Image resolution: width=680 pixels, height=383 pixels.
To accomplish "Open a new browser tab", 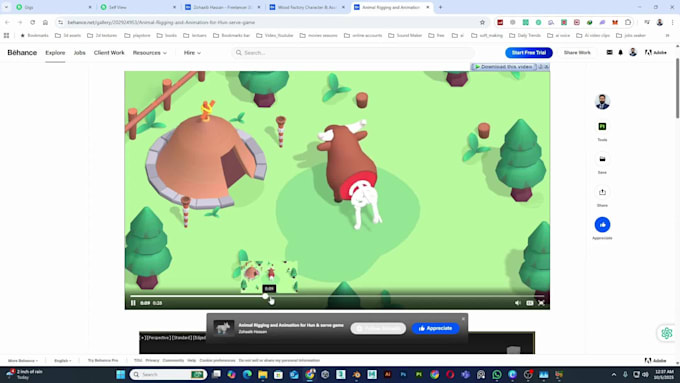I will click(x=440, y=7).
